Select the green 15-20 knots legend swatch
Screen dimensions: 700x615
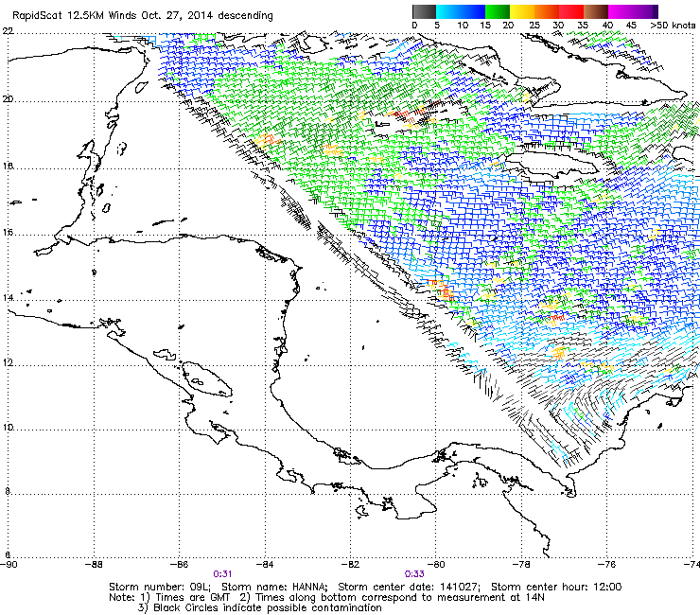(498, 11)
